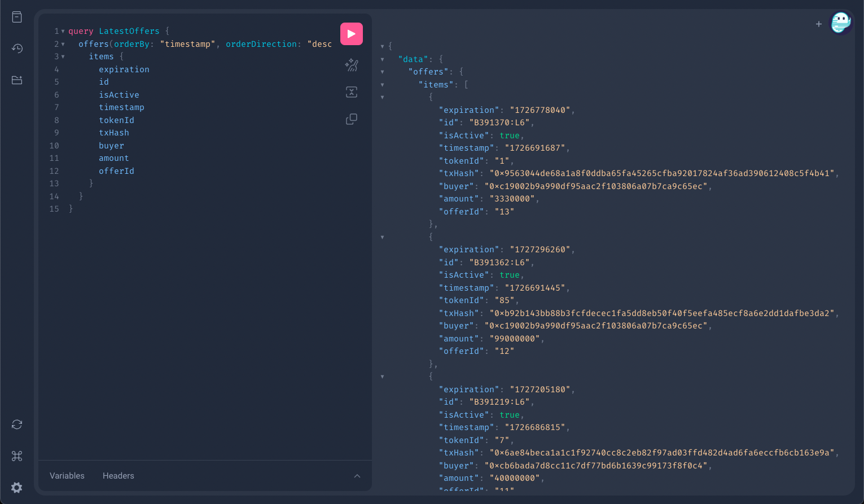864x504 pixels.
Task: Collapse the query LatestOffers line fold arrow
Action: click(63, 32)
